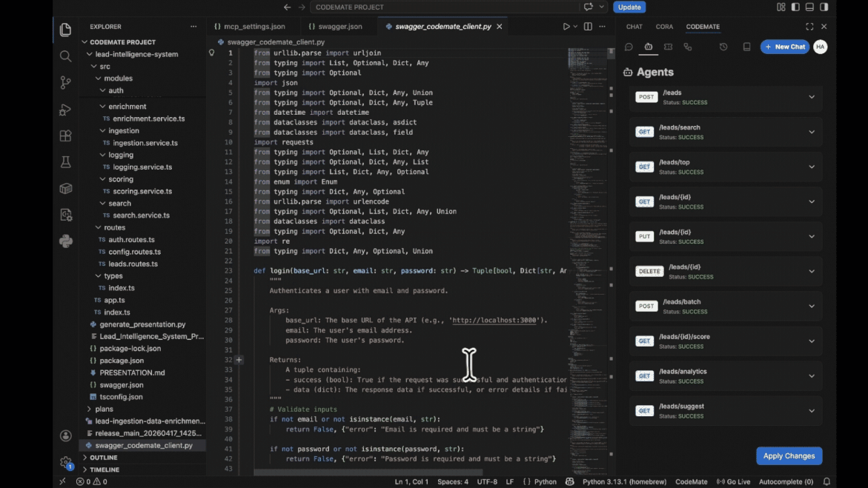Open the Customize Layout icon
The image size is (868, 488).
781,7
